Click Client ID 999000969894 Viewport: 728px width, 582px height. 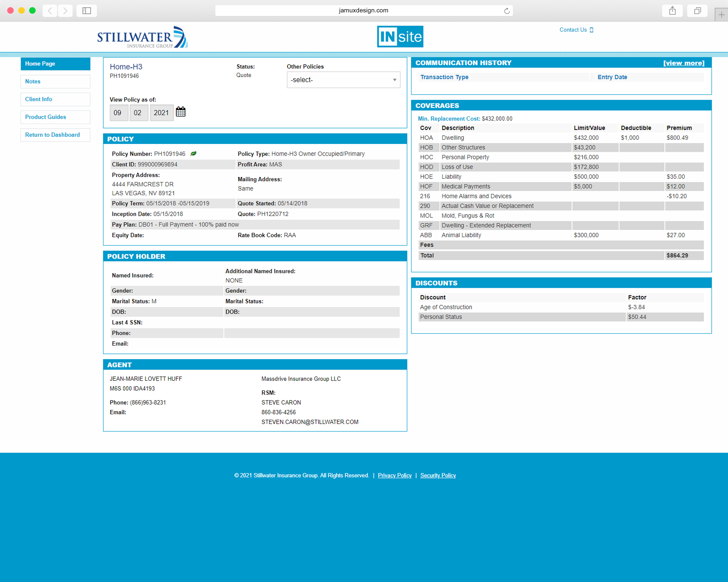pyautogui.click(x=157, y=164)
